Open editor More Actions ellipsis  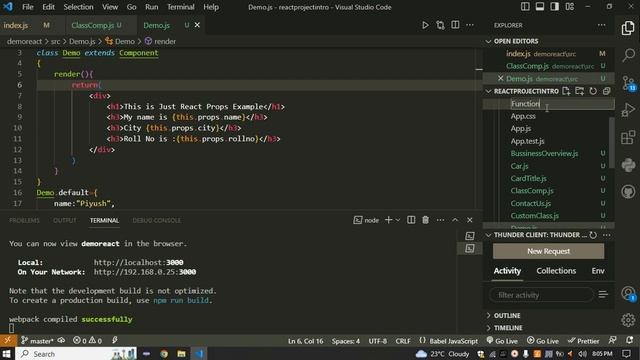(470, 25)
